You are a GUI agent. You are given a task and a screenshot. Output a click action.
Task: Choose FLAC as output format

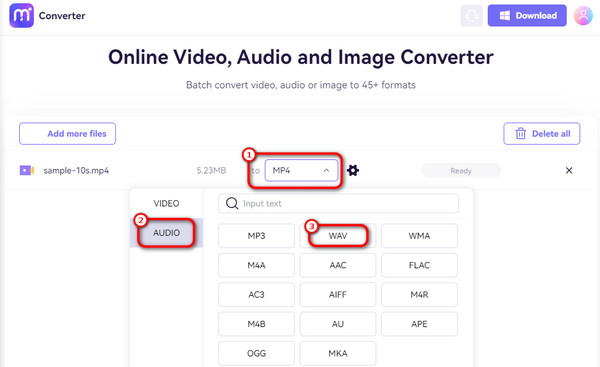(x=419, y=265)
